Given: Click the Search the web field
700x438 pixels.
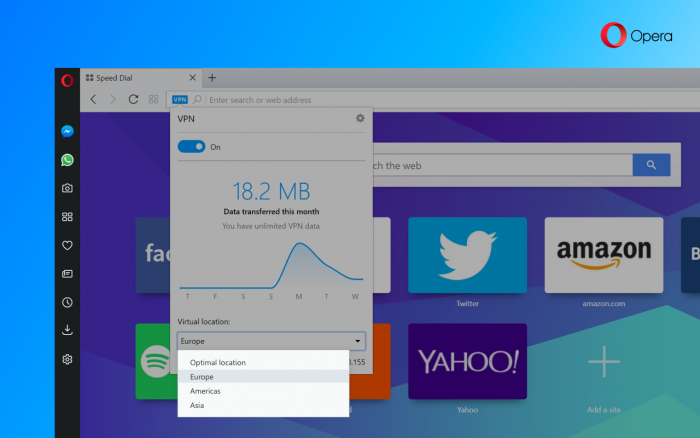Looking at the screenshot, I should pos(502,166).
